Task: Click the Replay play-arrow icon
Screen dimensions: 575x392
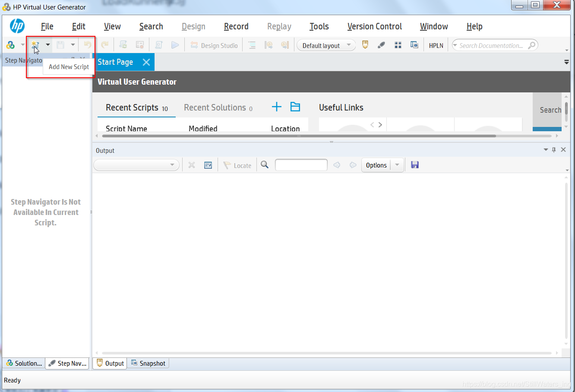Action: tap(175, 45)
